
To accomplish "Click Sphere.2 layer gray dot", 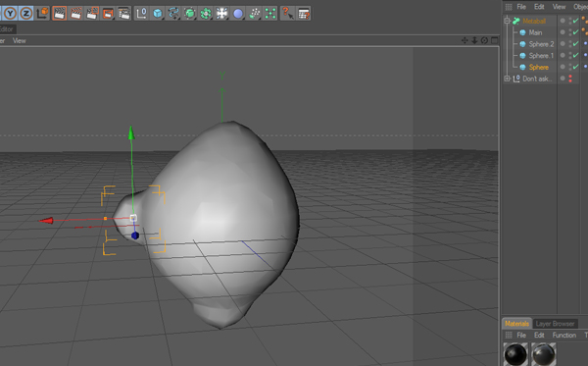I will coord(563,43).
